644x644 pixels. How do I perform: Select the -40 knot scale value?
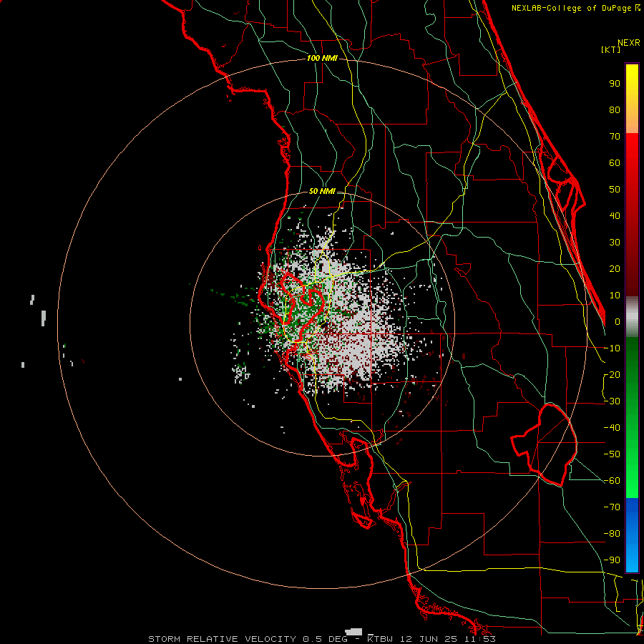(x=612, y=428)
